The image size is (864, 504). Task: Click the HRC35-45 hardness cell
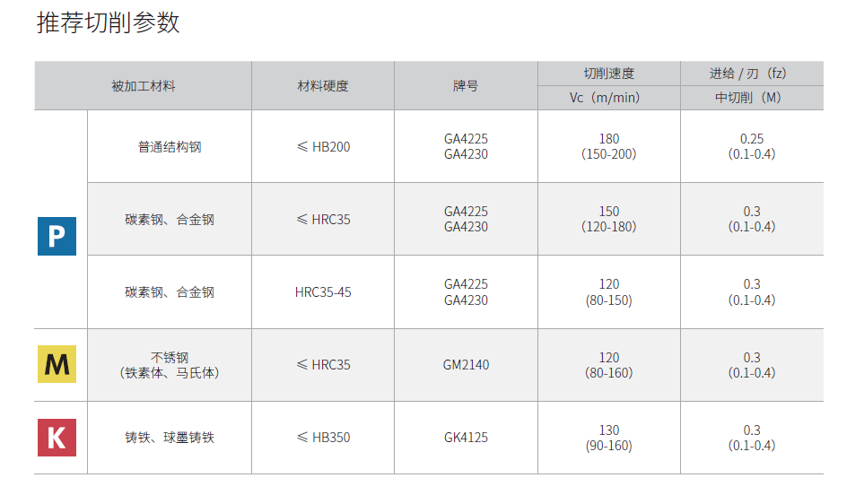click(323, 292)
